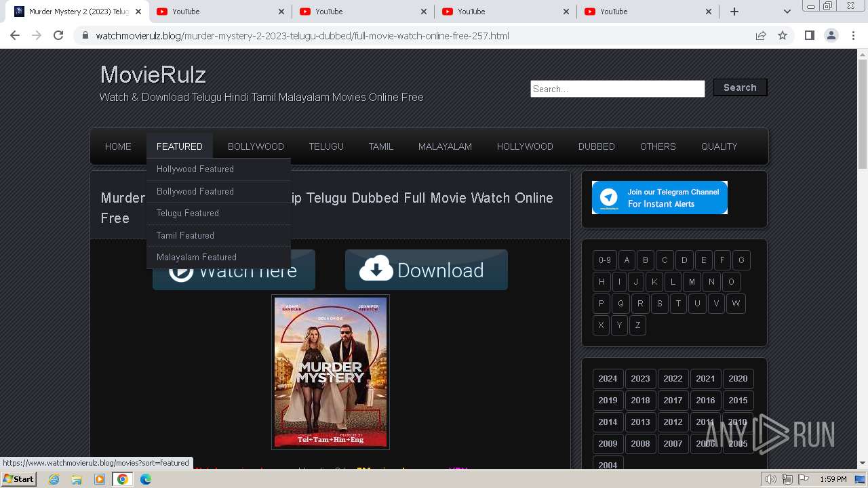Browse movies starting with letter S
Viewport: 868px width, 488px height.
659,304
